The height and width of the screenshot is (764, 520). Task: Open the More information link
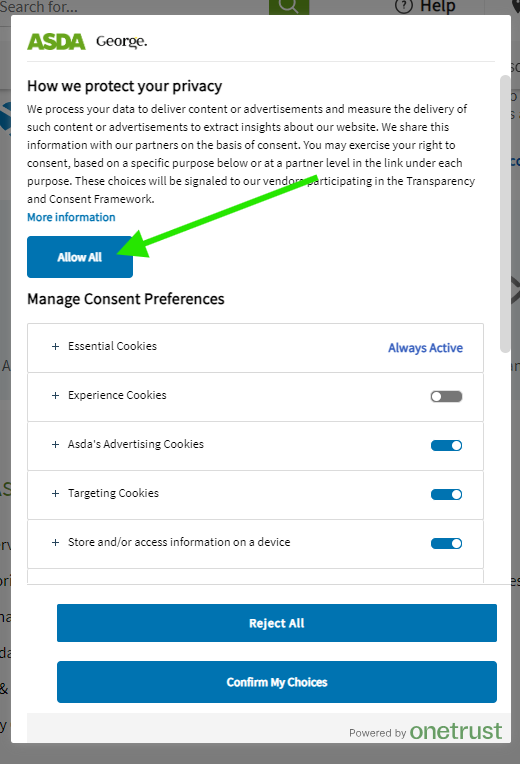click(71, 217)
